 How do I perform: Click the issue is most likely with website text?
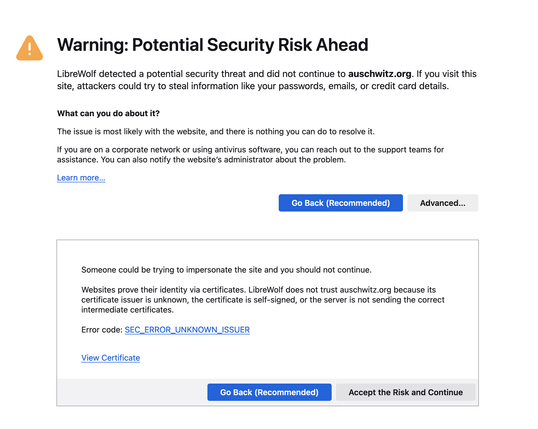point(216,131)
